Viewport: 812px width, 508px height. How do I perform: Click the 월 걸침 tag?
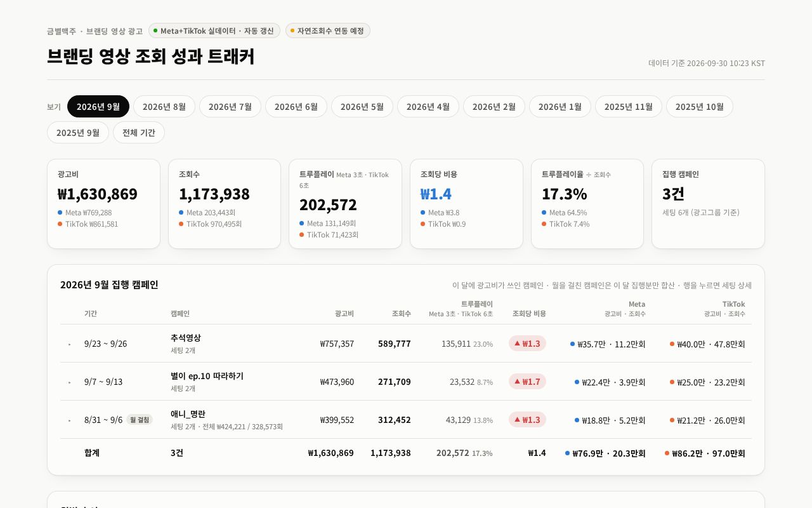pyautogui.click(x=140, y=420)
